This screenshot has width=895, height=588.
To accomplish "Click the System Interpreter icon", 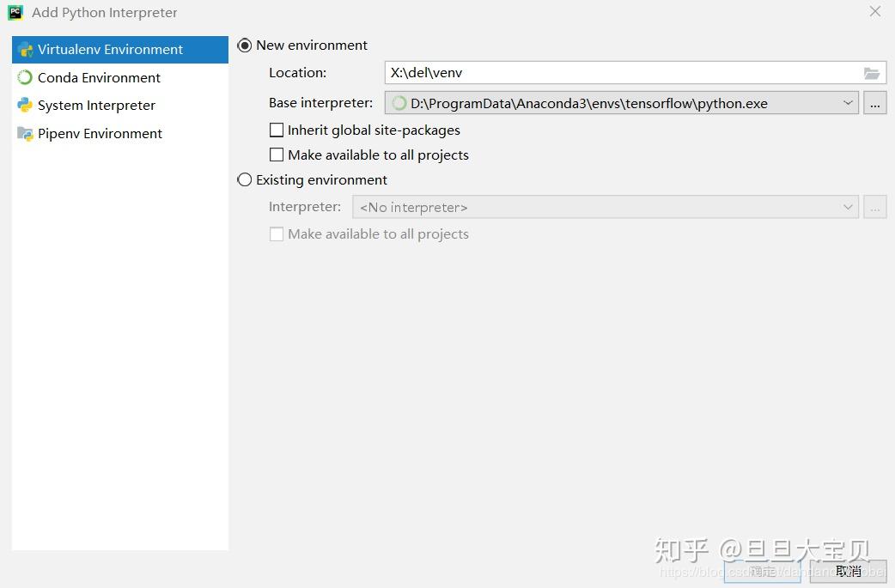I will [x=23, y=105].
